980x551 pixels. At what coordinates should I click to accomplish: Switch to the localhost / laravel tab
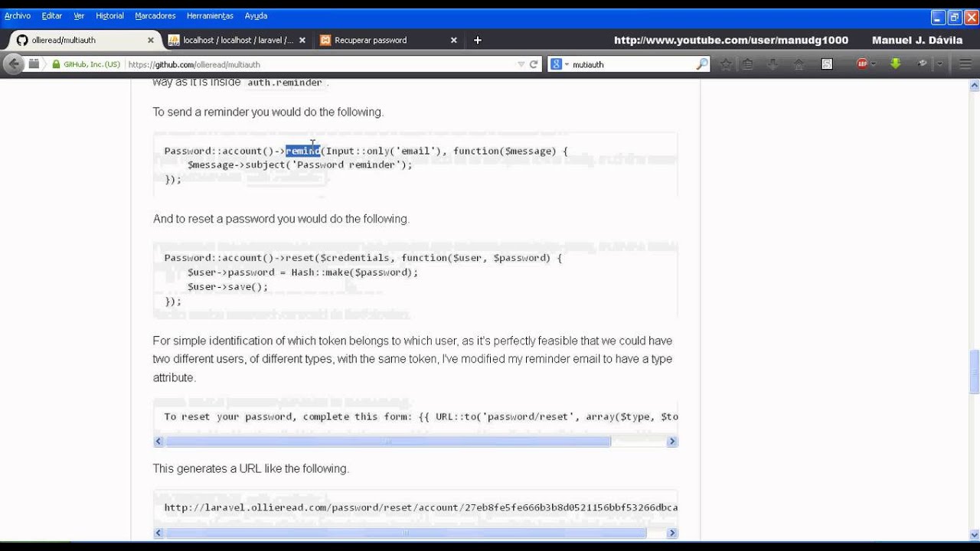point(237,40)
